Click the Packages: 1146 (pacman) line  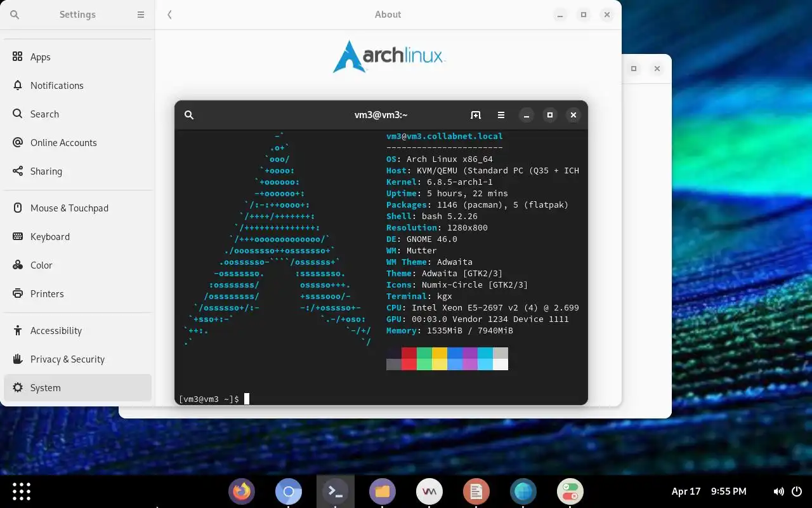coord(477,204)
